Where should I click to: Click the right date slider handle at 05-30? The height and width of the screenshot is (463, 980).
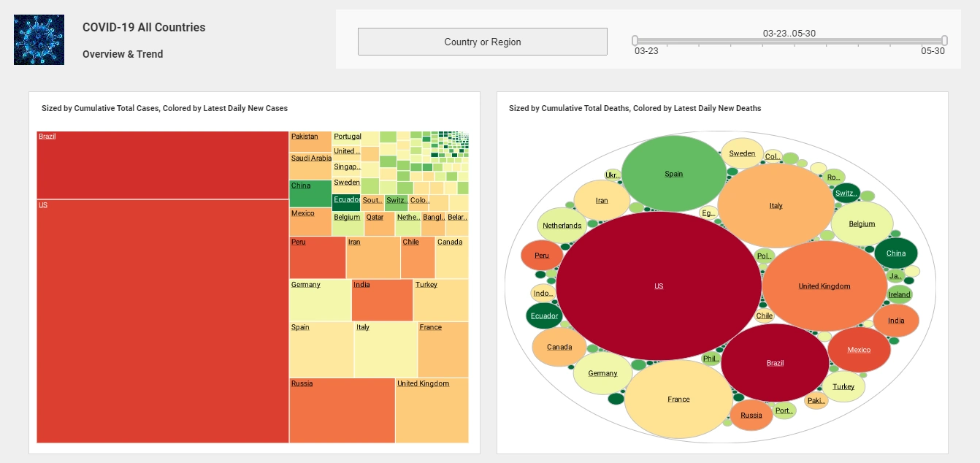[x=944, y=41]
